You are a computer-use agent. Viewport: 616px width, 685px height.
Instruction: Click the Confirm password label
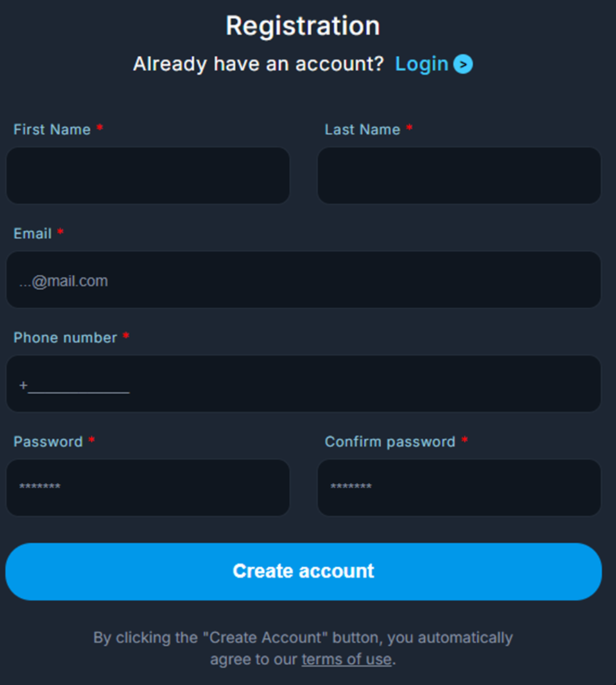390,442
